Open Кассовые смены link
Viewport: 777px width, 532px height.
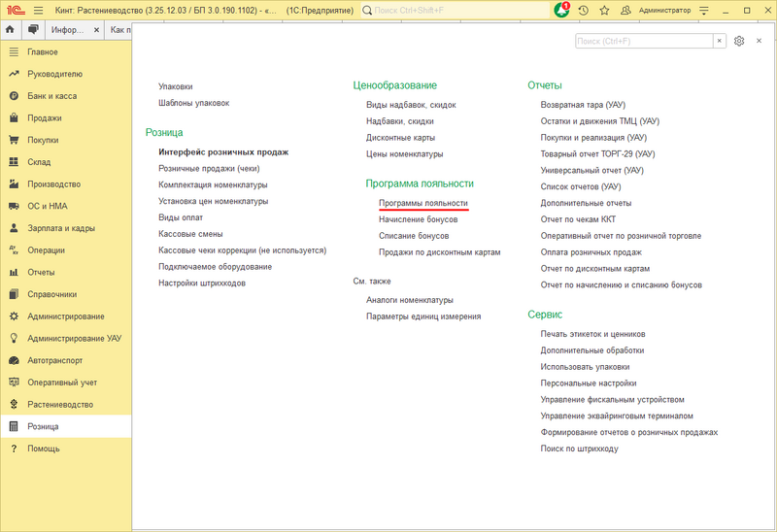(x=190, y=234)
